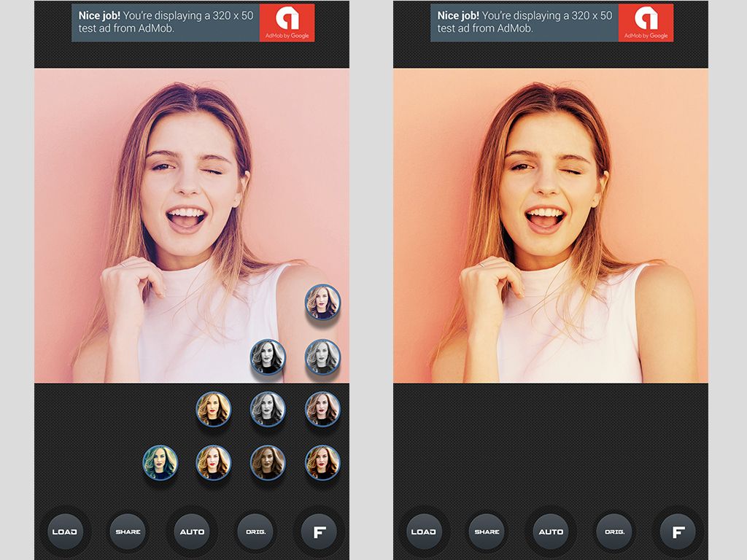Choose the grayscale filter in the middle row
The height and width of the screenshot is (560, 747).
(x=268, y=410)
